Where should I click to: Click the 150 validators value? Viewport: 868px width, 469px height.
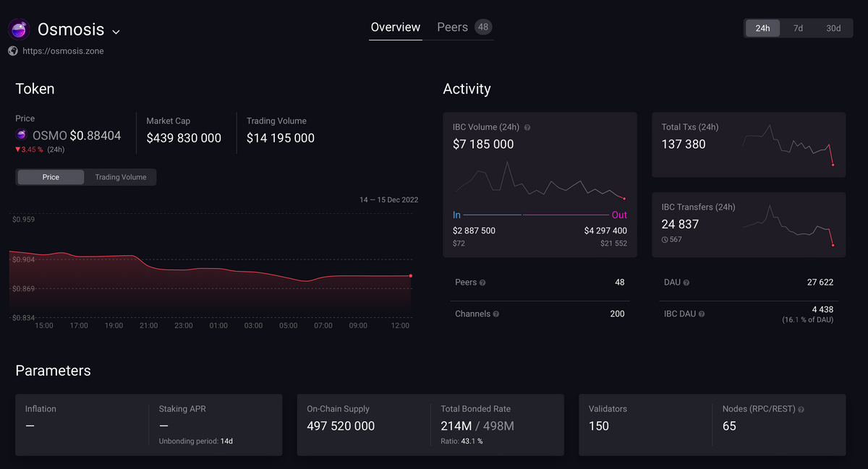599,426
